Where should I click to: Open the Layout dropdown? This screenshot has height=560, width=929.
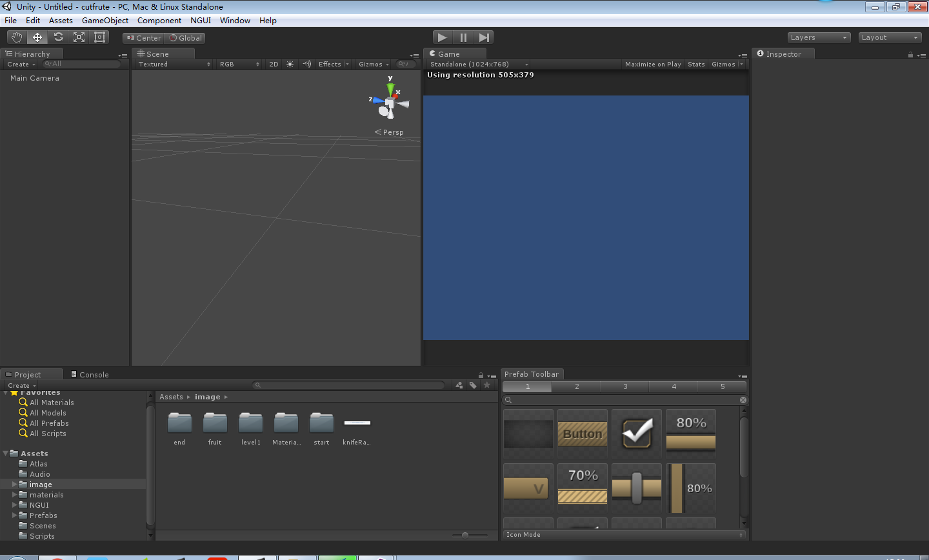tap(890, 37)
